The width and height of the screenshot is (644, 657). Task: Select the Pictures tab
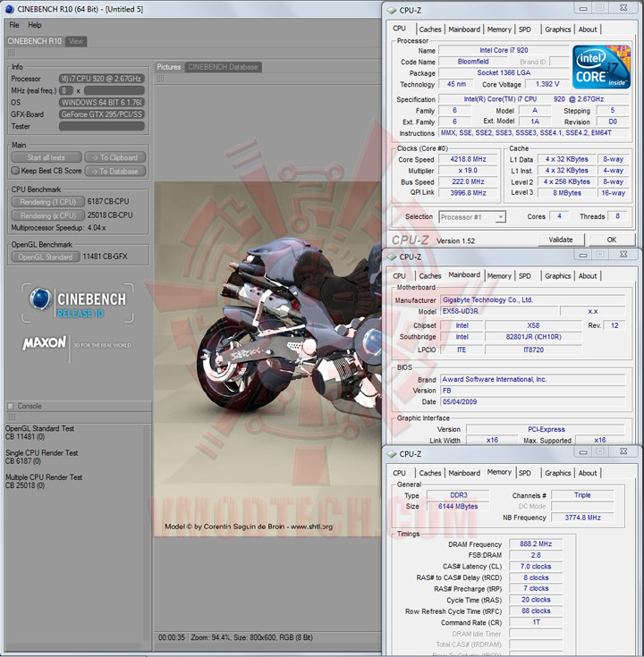click(x=169, y=67)
